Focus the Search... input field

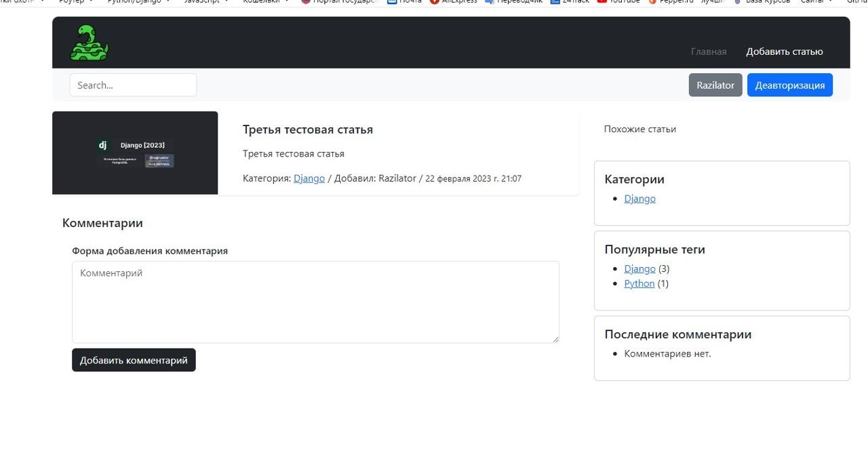pos(133,85)
